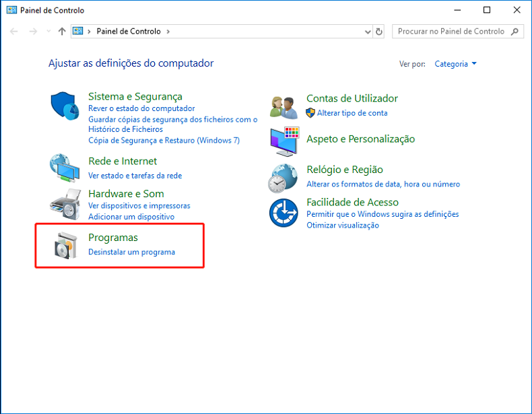Image resolution: width=532 pixels, height=414 pixels.
Task: Click Otimizar visualização
Action: [343, 225]
